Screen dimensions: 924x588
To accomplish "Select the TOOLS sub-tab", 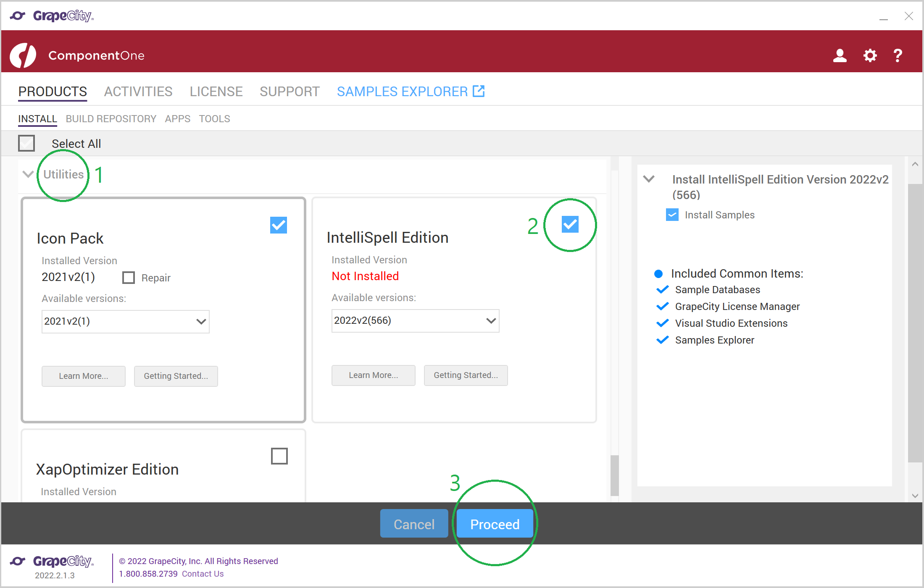I will pyautogui.click(x=215, y=119).
